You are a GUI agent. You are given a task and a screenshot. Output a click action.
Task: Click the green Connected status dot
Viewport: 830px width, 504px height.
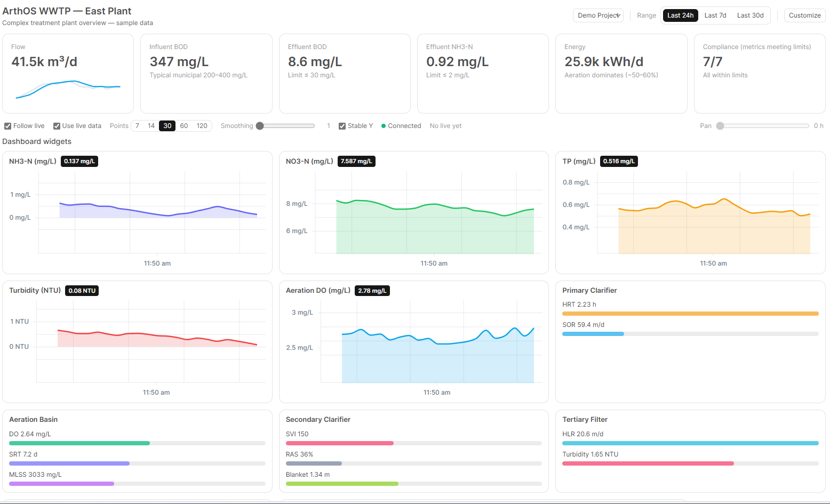(x=384, y=126)
